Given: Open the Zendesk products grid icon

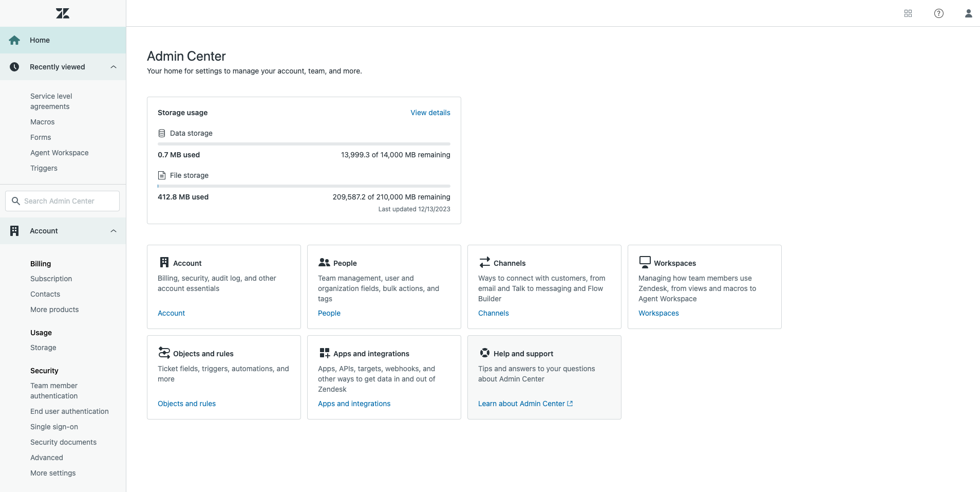Looking at the screenshot, I should pyautogui.click(x=908, y=13).
